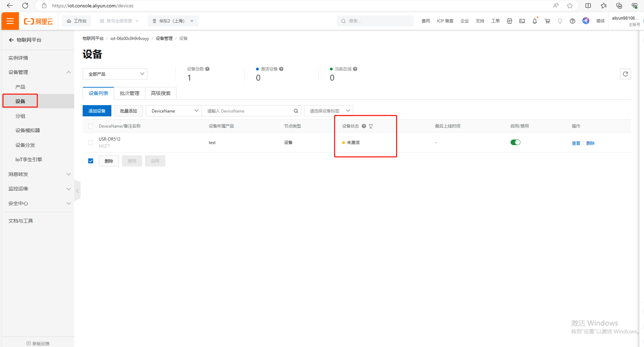Click the refresh button beside device statistics

pos(625,74)
